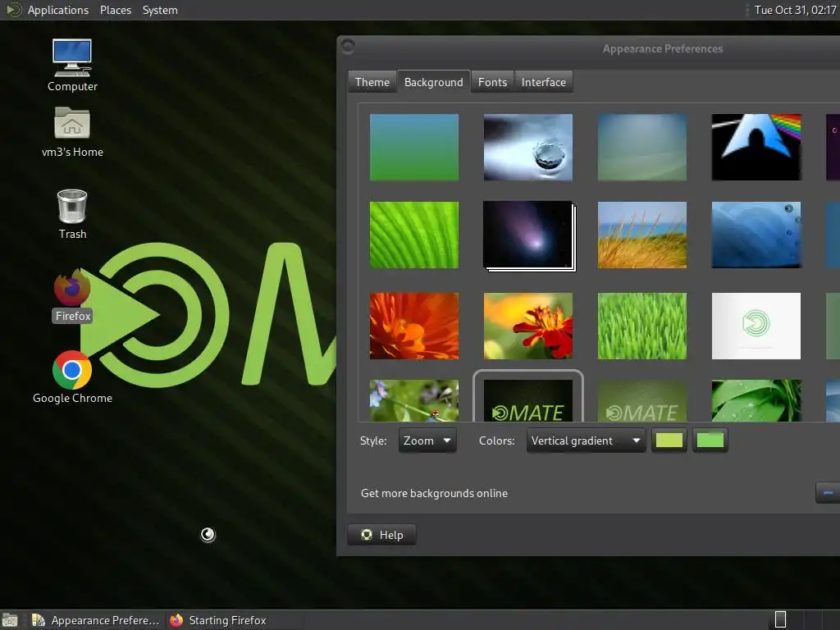
Task: Open the Applications menu
Action: pos(58,10)
